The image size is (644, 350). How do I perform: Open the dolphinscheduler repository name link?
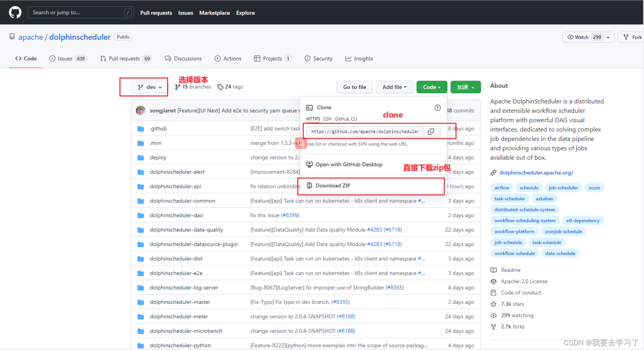point(80,37)
